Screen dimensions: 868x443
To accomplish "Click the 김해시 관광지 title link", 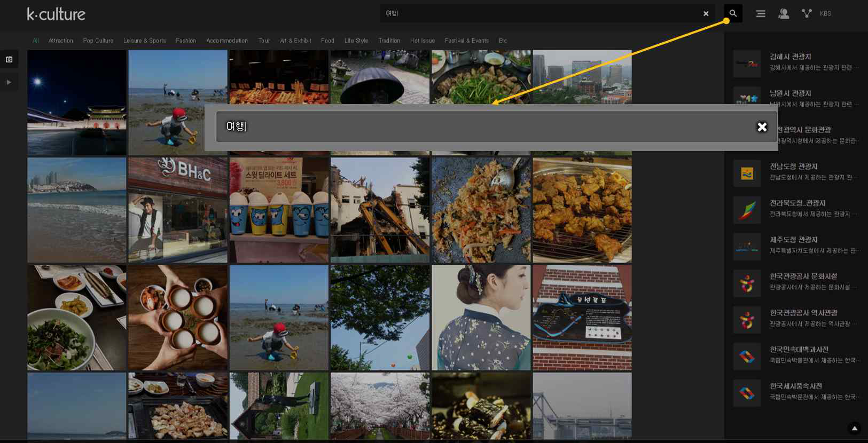I will click(791, 57).
